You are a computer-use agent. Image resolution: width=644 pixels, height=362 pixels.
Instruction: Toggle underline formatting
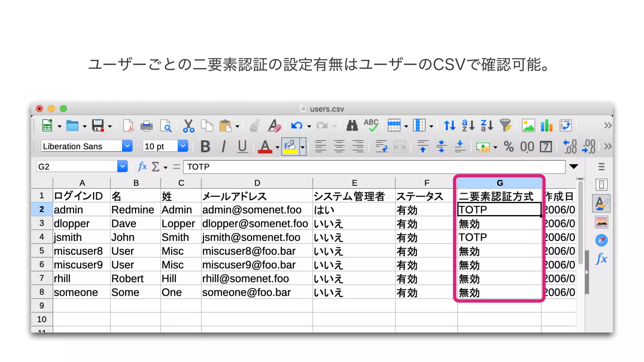(x=242, y=146)
